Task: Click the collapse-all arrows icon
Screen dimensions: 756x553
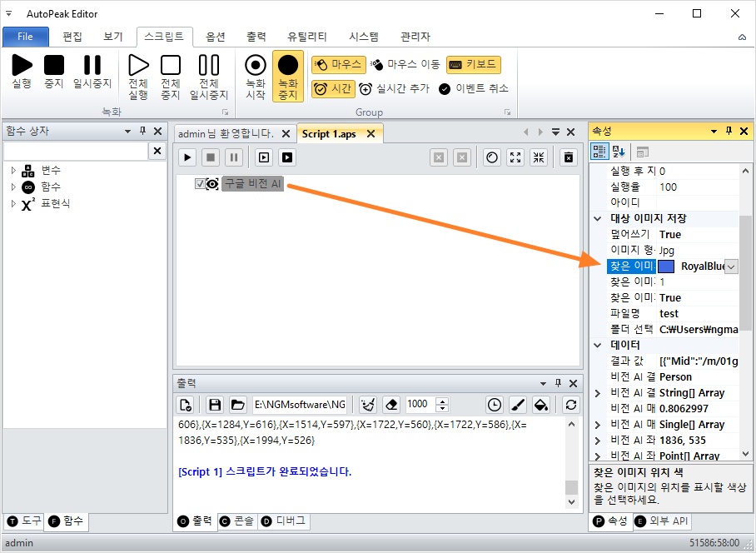Action: click(539, 157)
